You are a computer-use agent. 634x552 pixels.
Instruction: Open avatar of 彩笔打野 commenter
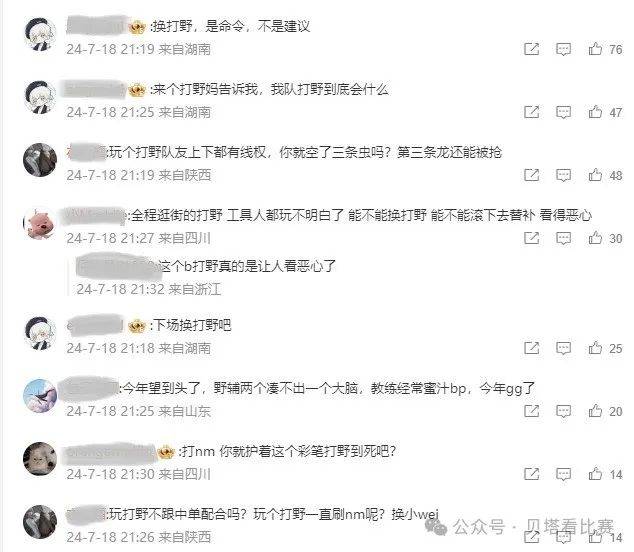point(40,459)
